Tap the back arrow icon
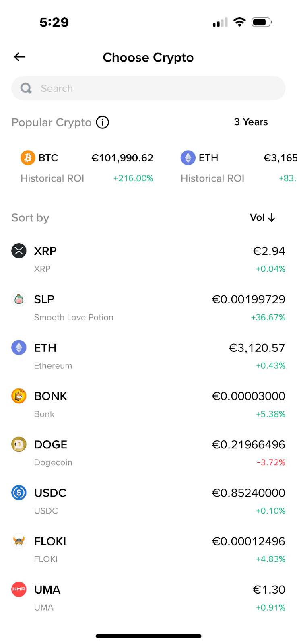The width and height of the screenshot is (297, 644). point(20,57)
